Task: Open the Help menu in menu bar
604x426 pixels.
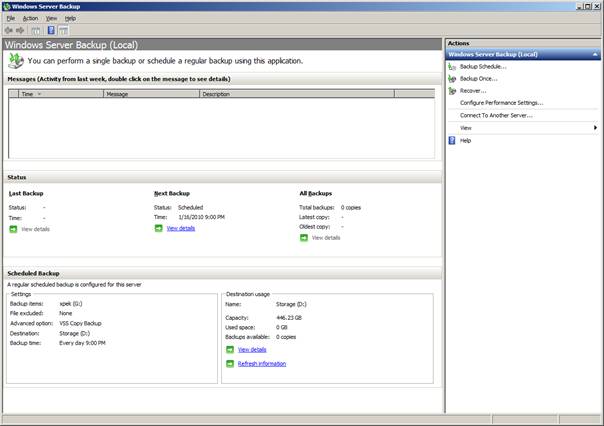Action: tap(70, 18)
